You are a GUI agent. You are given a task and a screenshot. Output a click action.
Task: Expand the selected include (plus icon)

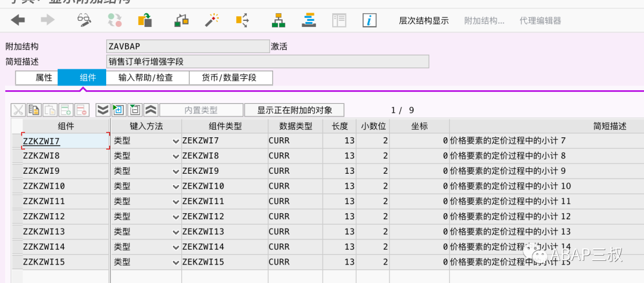tap(119, 110)
